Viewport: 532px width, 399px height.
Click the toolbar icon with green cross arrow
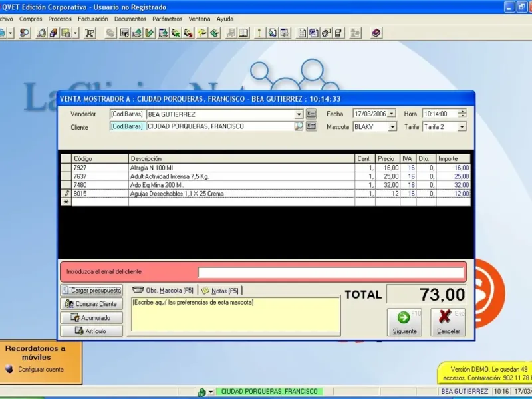click(176, 33)
